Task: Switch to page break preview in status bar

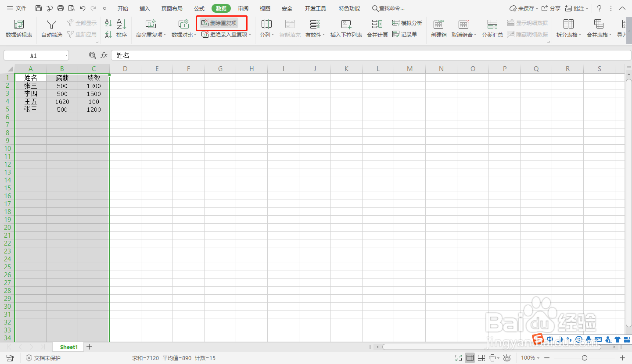Action: (481, 358)
